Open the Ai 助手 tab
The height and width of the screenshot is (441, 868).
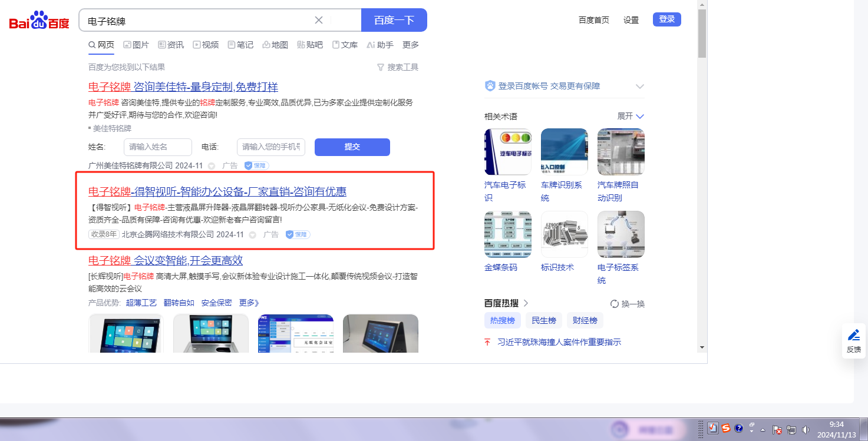click(x=380, y=45)
